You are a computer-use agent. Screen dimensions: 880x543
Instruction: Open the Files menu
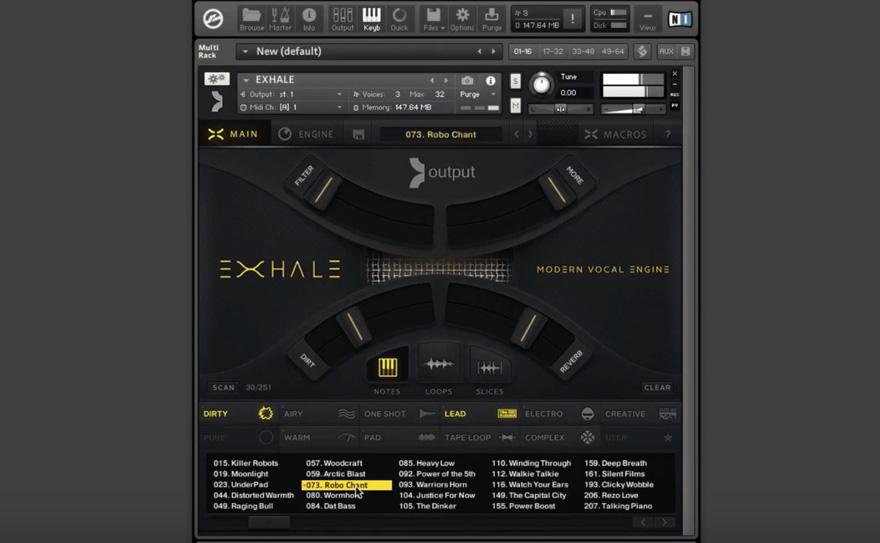[433, 19]
